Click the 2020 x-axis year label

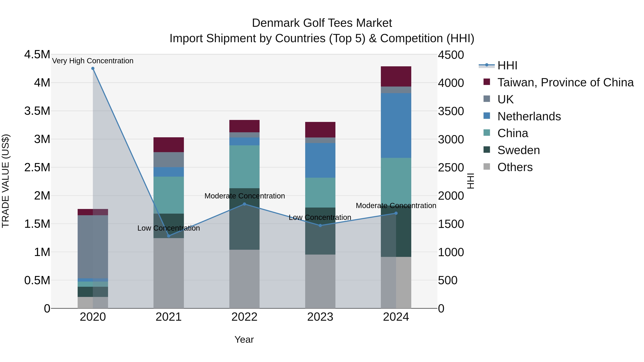tap(93, 317)
